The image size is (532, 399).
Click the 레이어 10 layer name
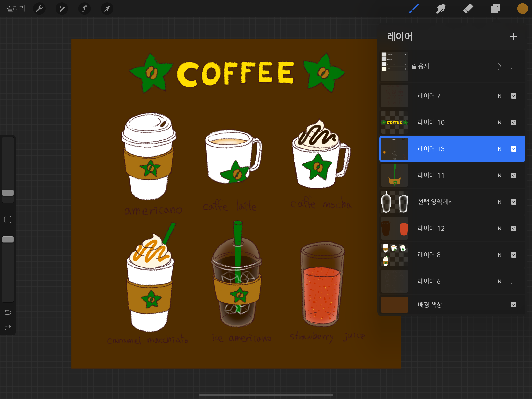[x=431, y=122]
